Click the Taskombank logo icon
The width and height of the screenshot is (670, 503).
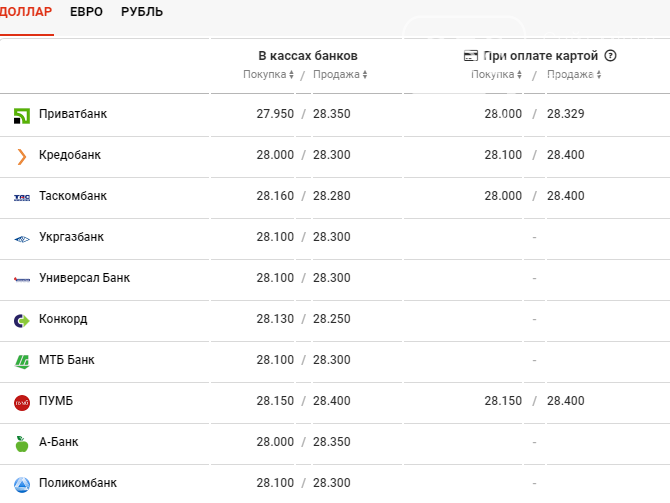(22, 197)
